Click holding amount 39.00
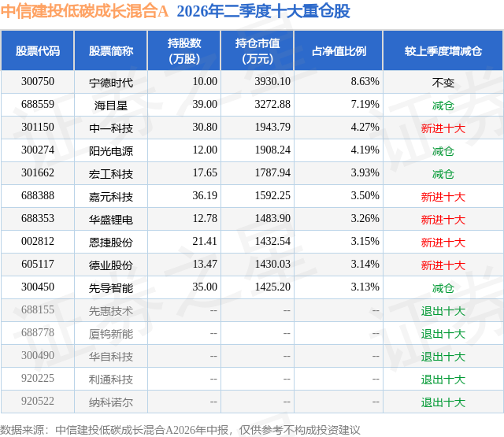504x437 pixels. coord(205,105)
